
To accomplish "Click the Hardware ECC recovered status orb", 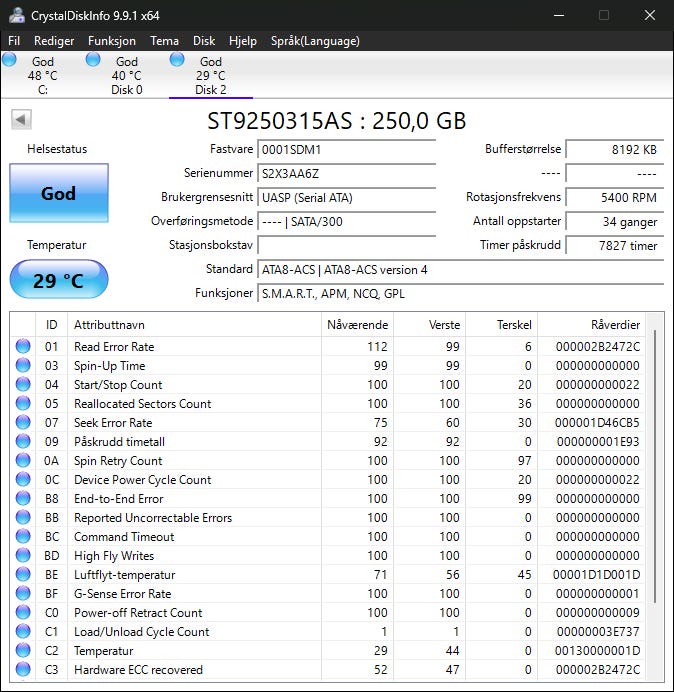I will 23,669.
